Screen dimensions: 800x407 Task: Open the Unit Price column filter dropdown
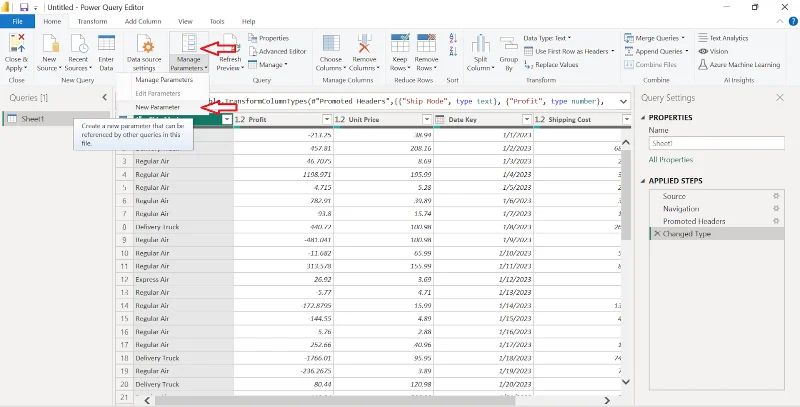428,119
